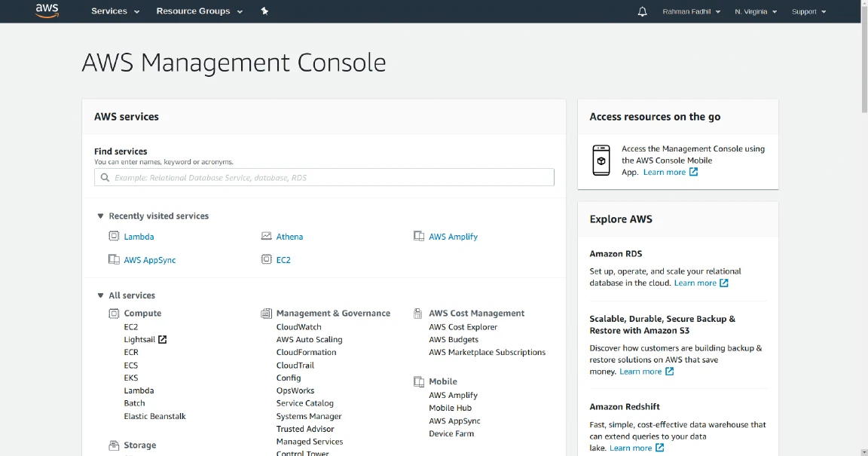Open the Rahman Fadhil account menu
This screenshot has width=868, height=456.
692,11
